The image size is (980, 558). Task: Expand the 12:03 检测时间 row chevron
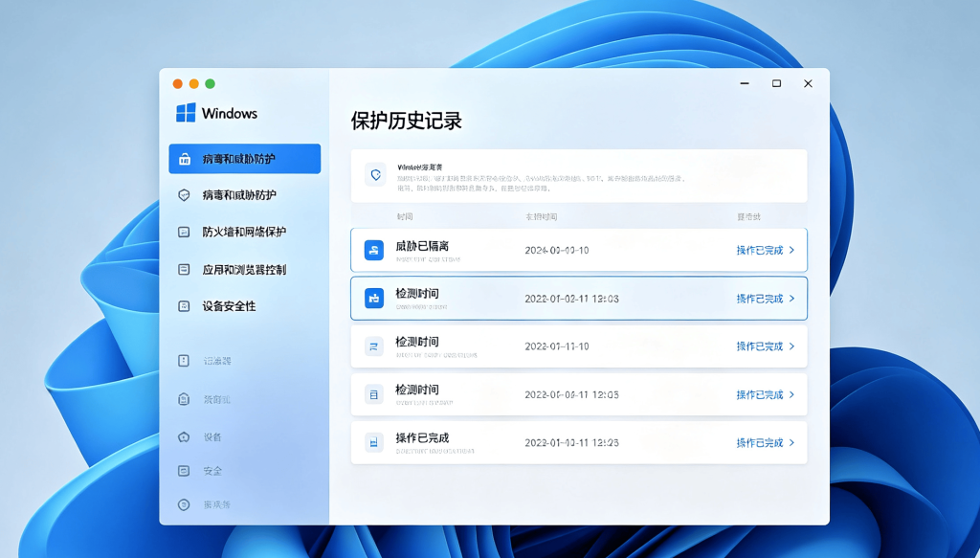point(791,298)
